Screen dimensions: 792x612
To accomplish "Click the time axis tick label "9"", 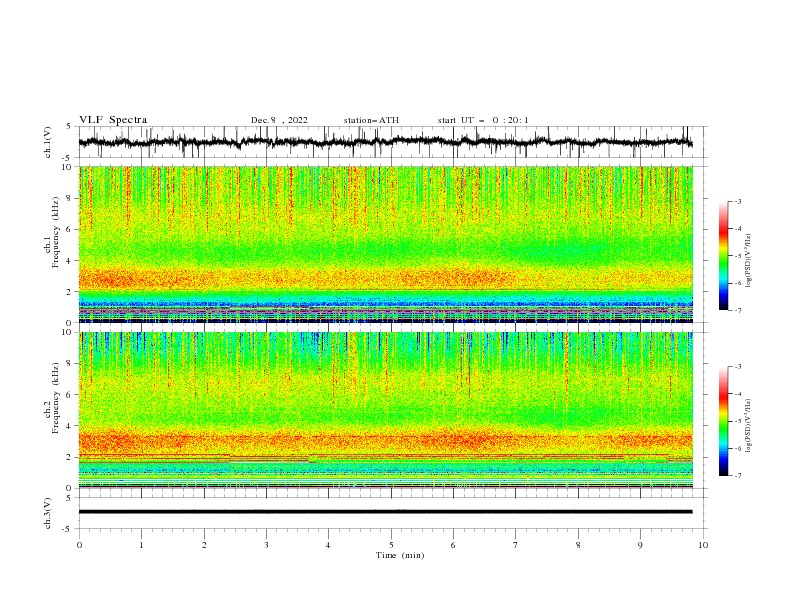I will click(640, 545).
